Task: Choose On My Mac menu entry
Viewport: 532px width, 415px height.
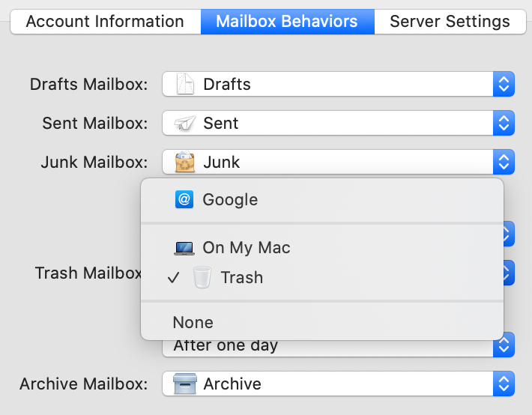Action: click(322, 248)
